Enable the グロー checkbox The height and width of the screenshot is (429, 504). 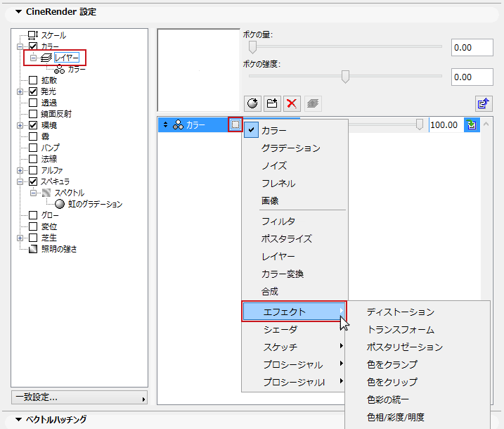click(33, 215)
